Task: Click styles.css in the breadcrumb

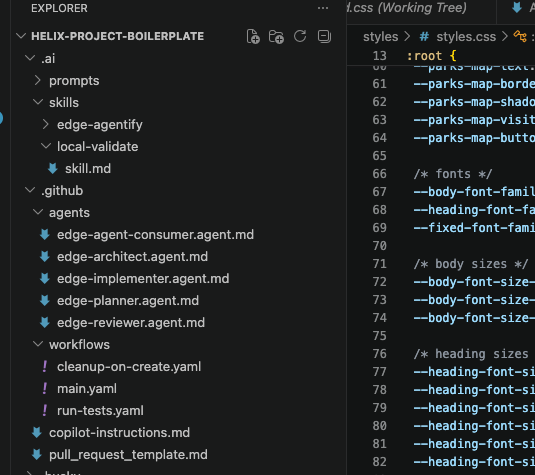Action: point(466,37)
